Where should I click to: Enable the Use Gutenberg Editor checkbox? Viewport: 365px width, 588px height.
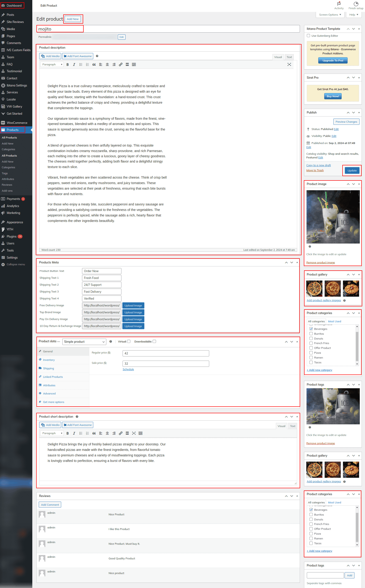click(308, 36)
